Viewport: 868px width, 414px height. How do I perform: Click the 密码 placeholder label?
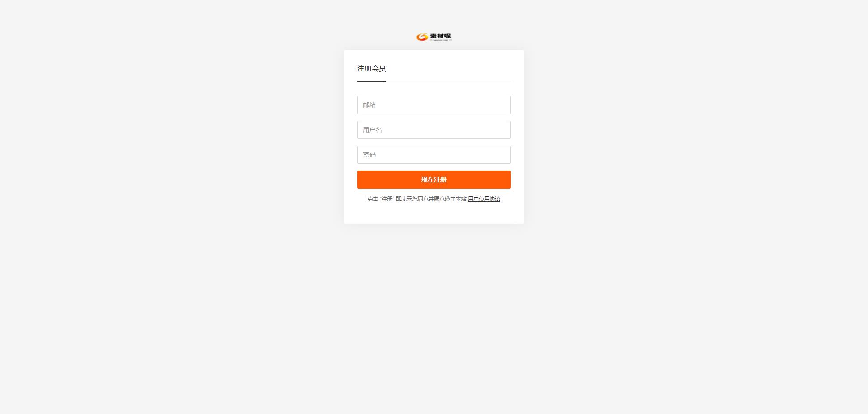369,155
